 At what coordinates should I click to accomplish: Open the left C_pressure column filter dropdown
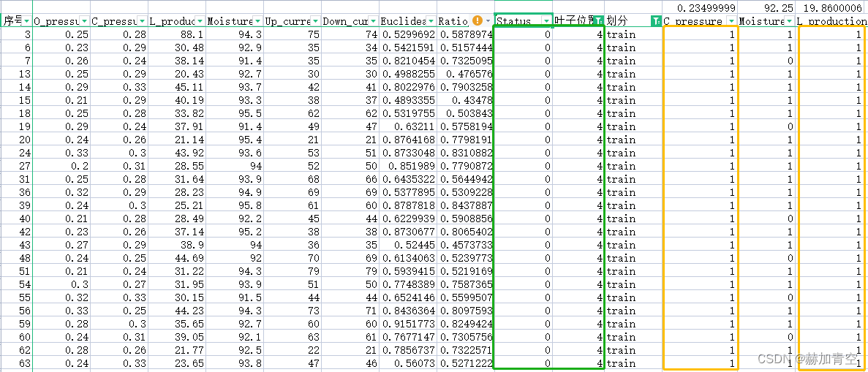point(142,21)
